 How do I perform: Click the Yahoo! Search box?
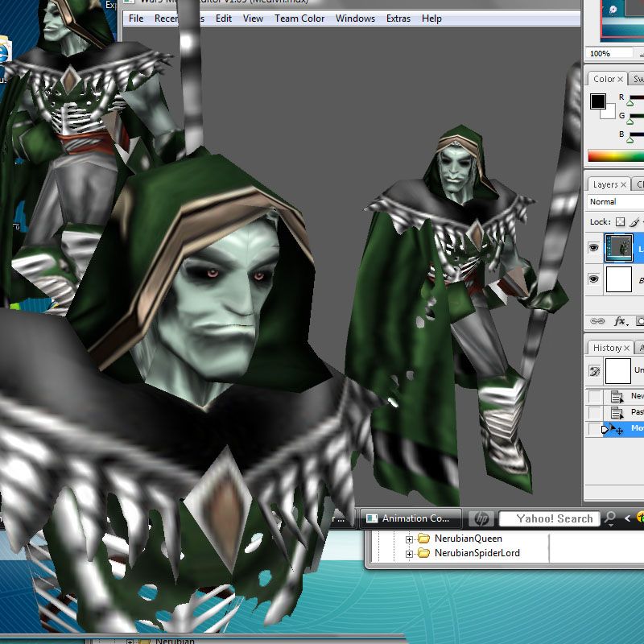coord(549,518)
